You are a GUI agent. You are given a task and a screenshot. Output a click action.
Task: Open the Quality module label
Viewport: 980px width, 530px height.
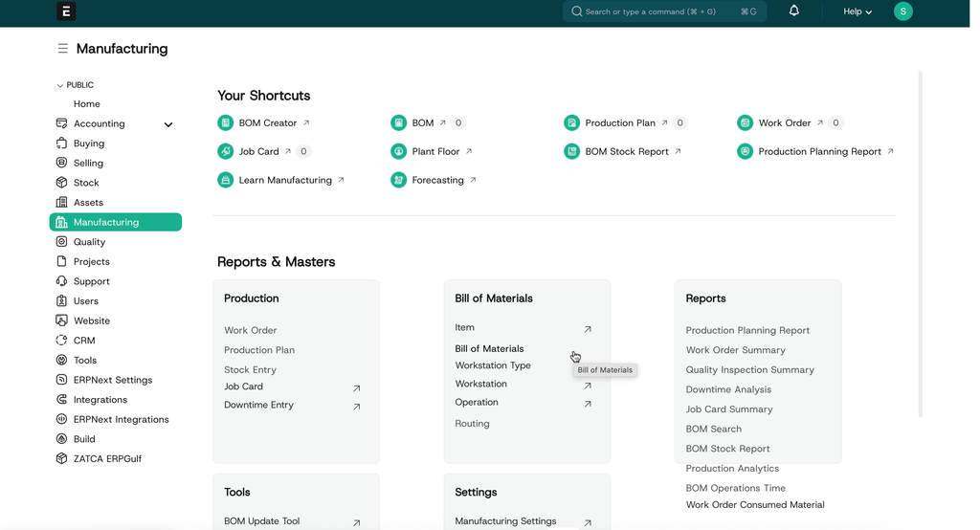[x=89, y=241]
